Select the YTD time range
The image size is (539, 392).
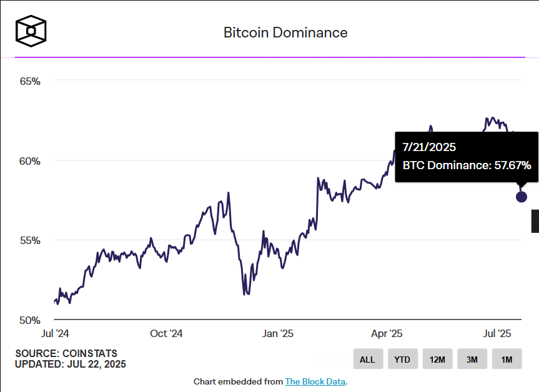[402, 358]
